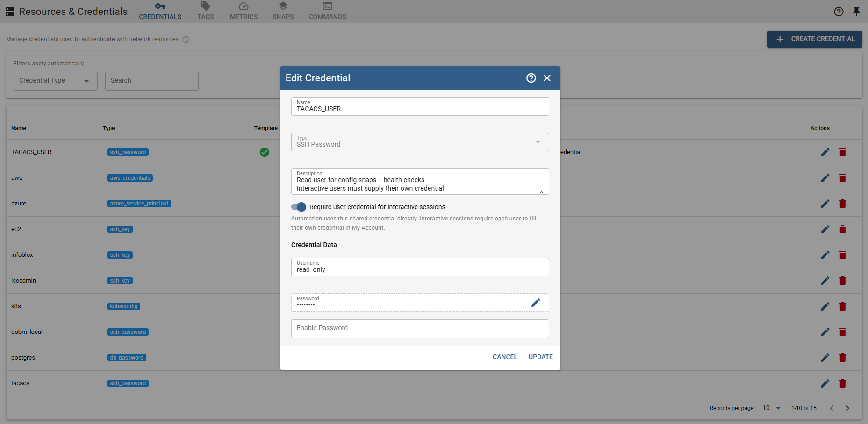Switch to the Commands tab
868x424 pixels.
pos(327,12)
